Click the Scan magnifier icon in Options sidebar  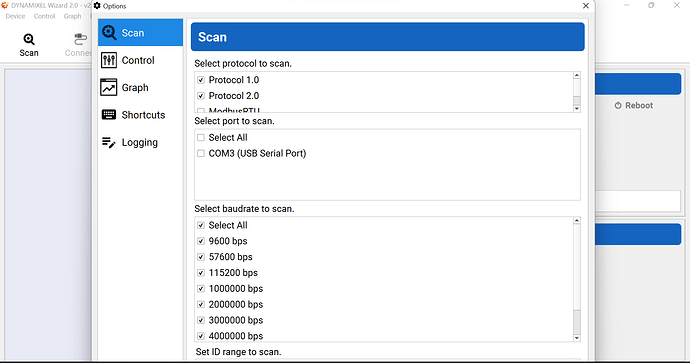(x=109, y=33)
